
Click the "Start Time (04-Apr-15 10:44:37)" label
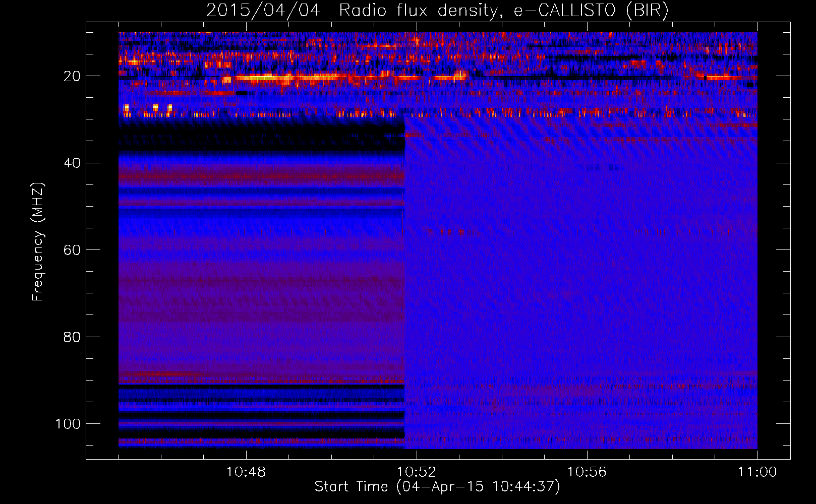coord(437,487)
